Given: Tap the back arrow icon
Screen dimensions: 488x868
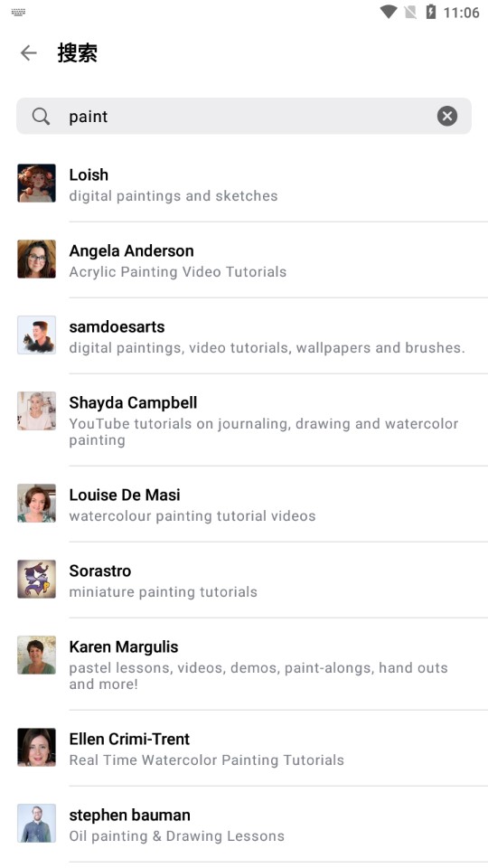Looking at the screenshot, I should [28, 53].
